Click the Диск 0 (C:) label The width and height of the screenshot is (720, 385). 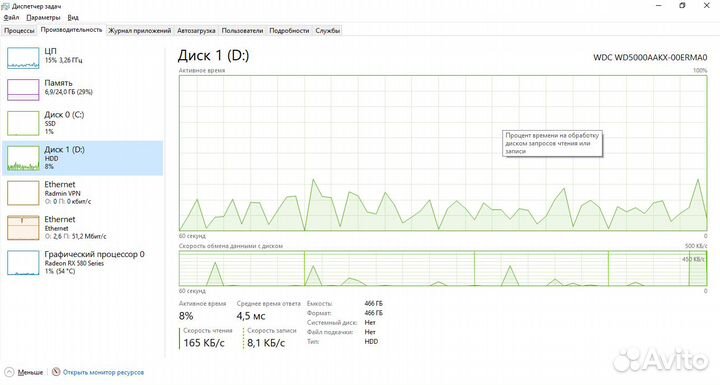[x=64, y=115]
